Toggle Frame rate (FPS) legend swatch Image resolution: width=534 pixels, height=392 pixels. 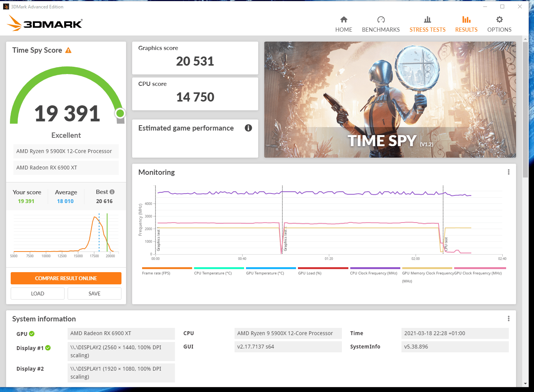point(167,268)
